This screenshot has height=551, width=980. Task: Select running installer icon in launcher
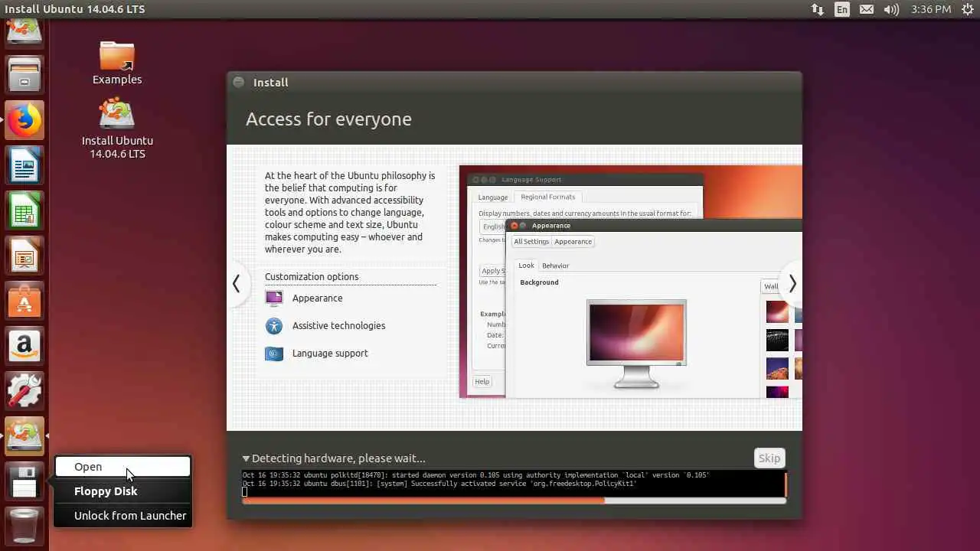pos(24,436)
